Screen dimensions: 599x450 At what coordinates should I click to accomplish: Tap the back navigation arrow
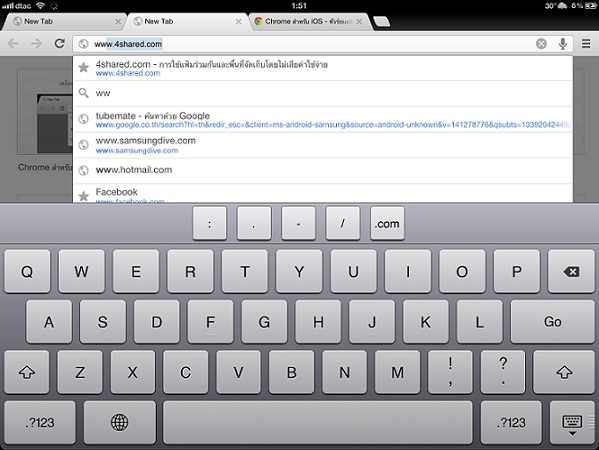[x=13, y=44]
